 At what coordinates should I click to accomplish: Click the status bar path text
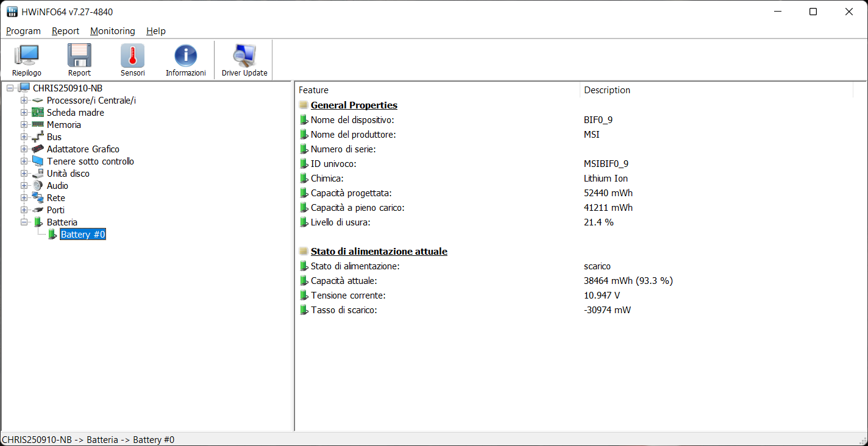click(x=88, y=440)
